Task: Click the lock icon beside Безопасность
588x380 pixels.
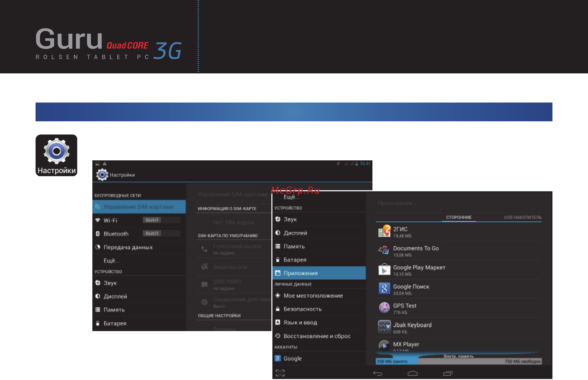Action: point(278,309)
